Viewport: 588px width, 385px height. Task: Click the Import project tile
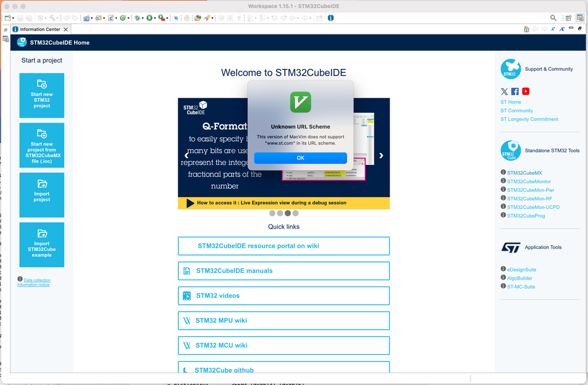coord(42,195)
